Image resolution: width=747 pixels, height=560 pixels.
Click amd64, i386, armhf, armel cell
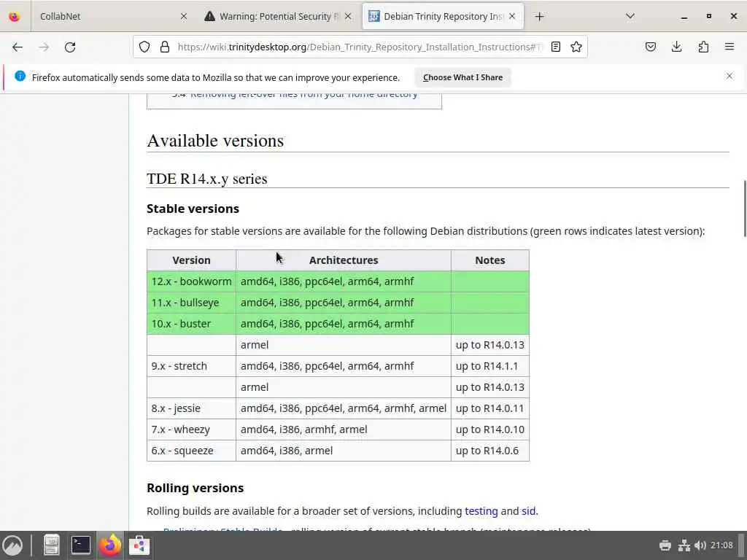(x=344, y=429)
